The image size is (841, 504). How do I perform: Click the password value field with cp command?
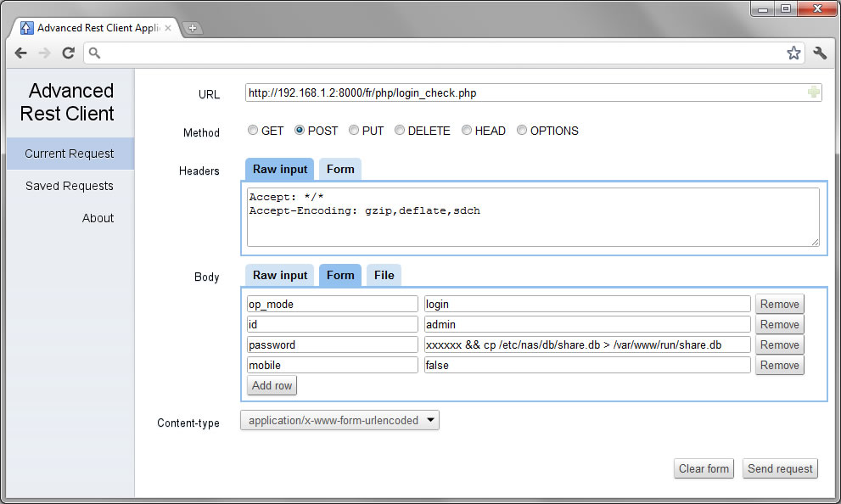click(x=587, y=344)
